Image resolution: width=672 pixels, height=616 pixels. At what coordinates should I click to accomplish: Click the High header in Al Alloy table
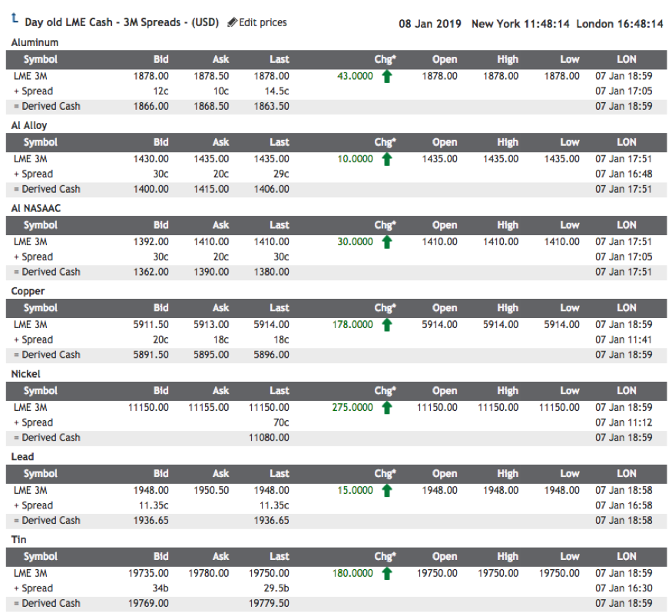[x=507, y=142]
